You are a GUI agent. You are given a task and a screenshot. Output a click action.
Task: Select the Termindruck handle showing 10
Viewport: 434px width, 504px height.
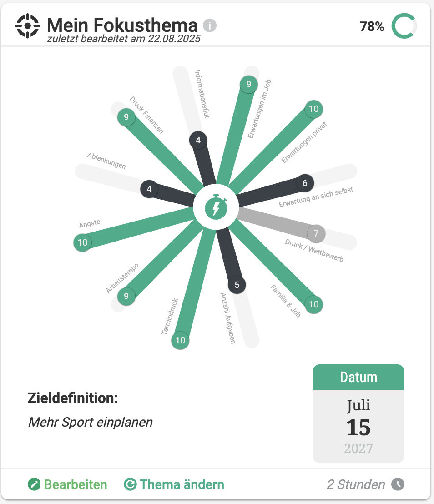(180, 340)
